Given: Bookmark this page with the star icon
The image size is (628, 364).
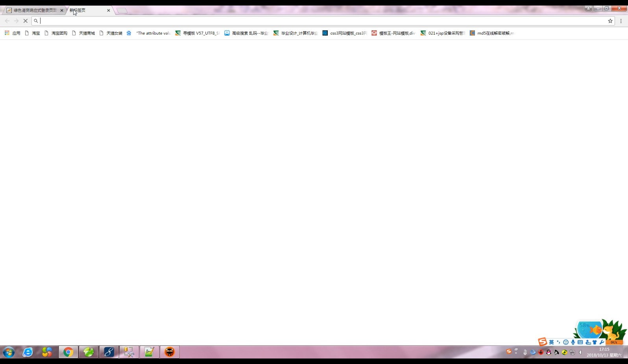Looking at the screenshot, I should click(x=610, y=21).
